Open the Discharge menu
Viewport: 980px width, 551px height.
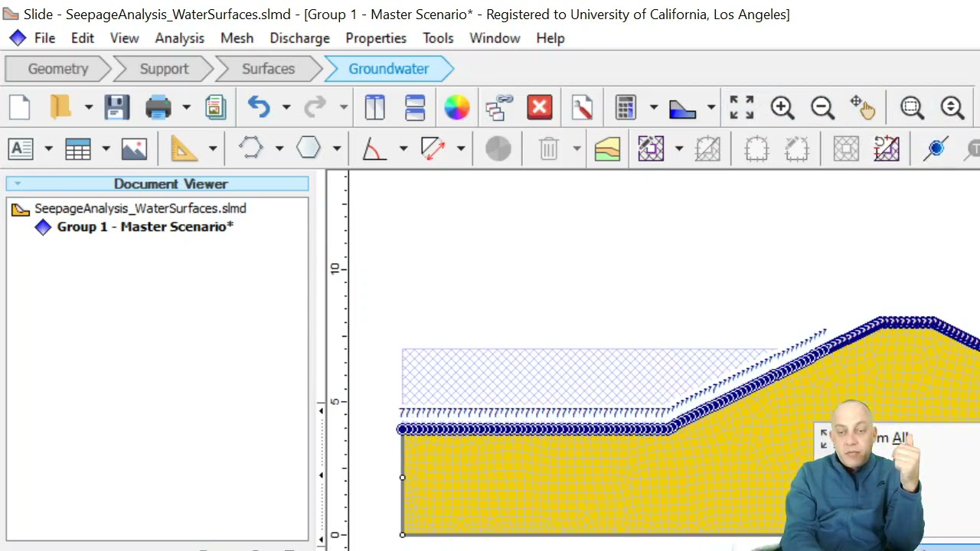pyautogui.click(x=299, y=38)
